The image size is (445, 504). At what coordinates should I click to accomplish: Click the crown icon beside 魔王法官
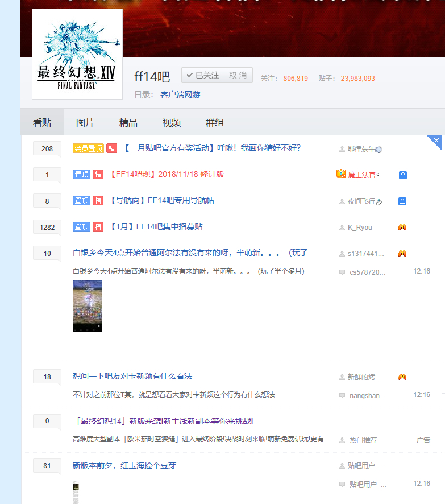point(341,174)
